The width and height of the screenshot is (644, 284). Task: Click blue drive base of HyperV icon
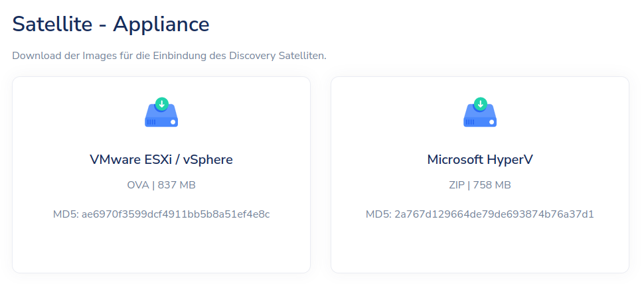tap(480, 119)
